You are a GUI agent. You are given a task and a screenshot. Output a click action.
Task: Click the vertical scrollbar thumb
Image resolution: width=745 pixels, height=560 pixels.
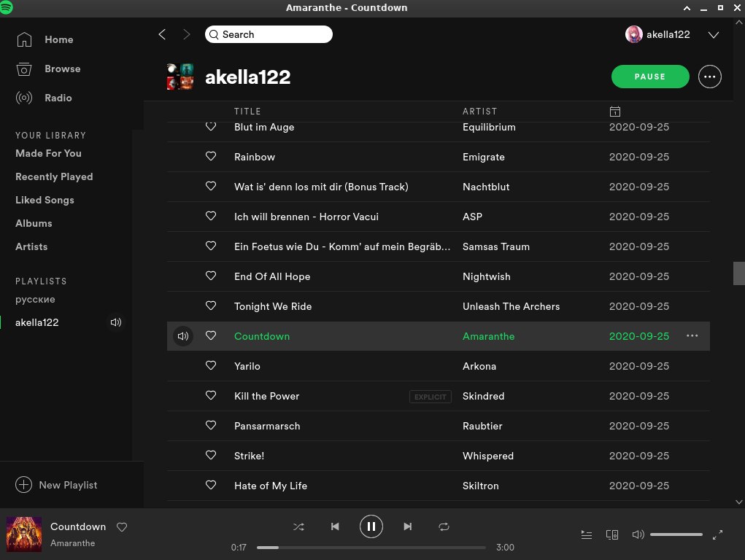tap(739, 273)
